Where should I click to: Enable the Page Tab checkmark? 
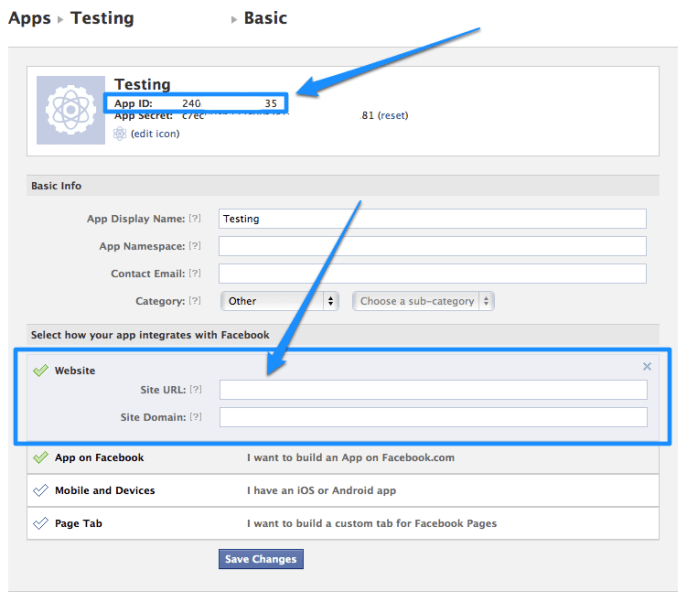click(x=40, y=523)
